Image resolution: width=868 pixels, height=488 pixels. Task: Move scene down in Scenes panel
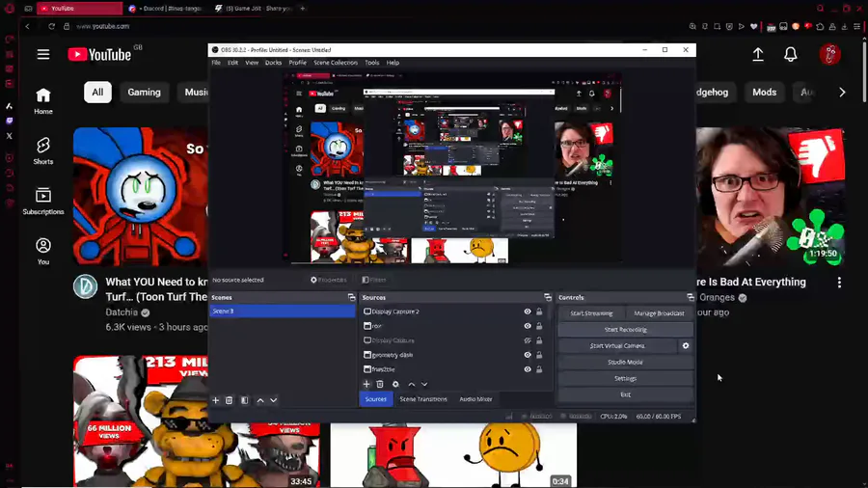(274, 400)
